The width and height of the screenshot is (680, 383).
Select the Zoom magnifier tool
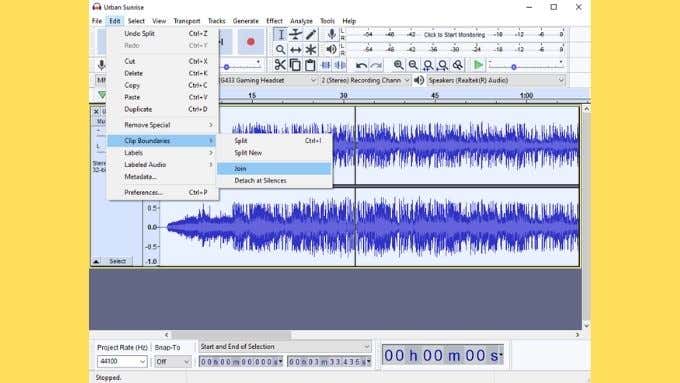(x=281, y=50)
